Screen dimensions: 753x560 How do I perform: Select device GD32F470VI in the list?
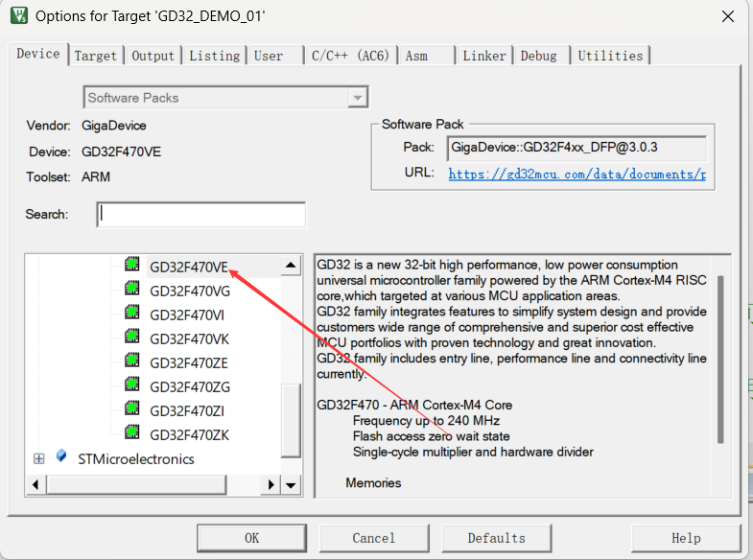[187, 315]
